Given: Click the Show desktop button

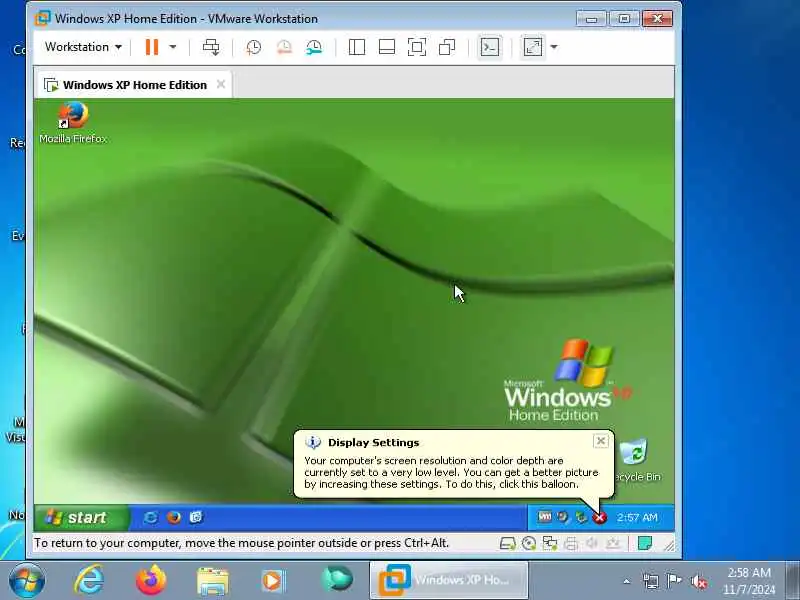Looking at the screenshot, I should [x=793, y=580].
